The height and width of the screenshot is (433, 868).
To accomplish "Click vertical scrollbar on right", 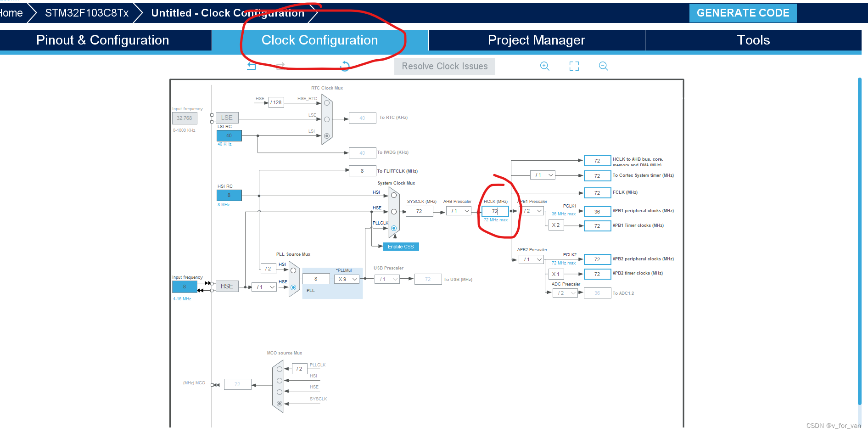I will [x=860, y=241].
